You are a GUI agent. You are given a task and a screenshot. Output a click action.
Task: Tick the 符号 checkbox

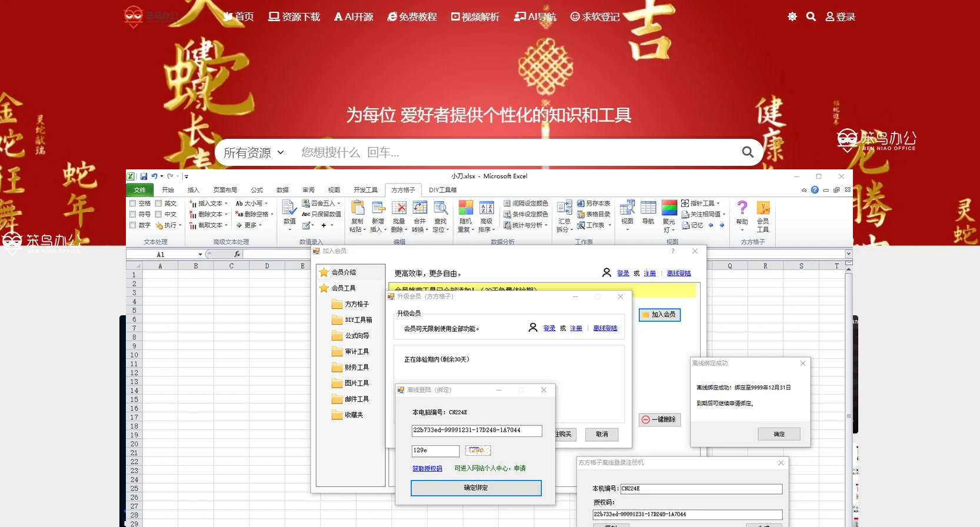pyautogui.click(x=133, y=214)
